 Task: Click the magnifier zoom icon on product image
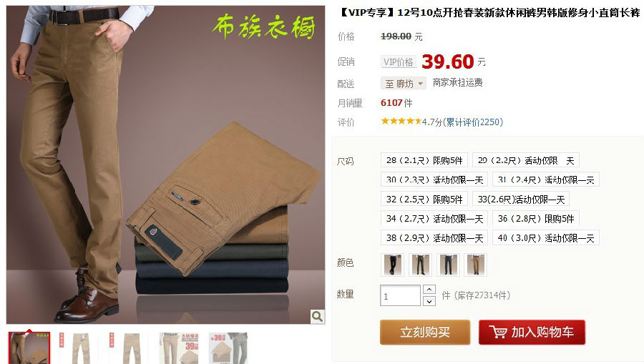(317, 316)
